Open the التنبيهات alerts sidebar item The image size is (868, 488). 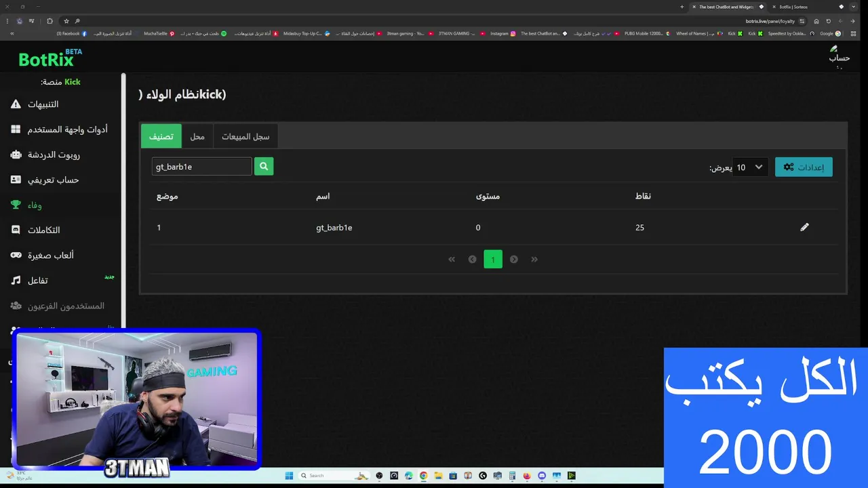click(x=43, y=104)
